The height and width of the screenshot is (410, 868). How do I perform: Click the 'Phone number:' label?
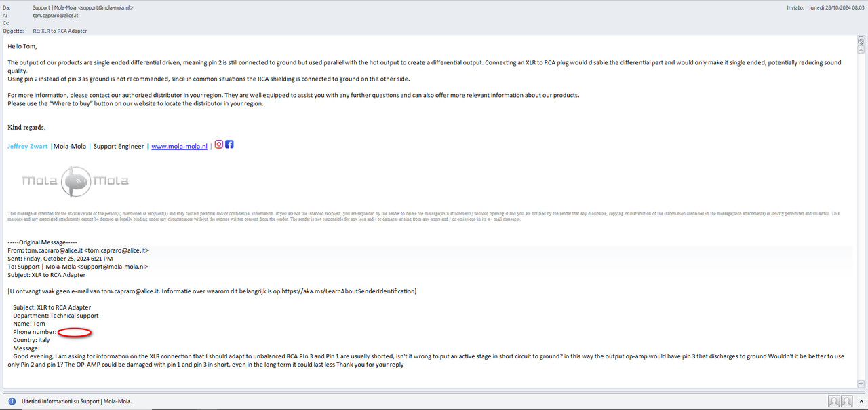35,332
